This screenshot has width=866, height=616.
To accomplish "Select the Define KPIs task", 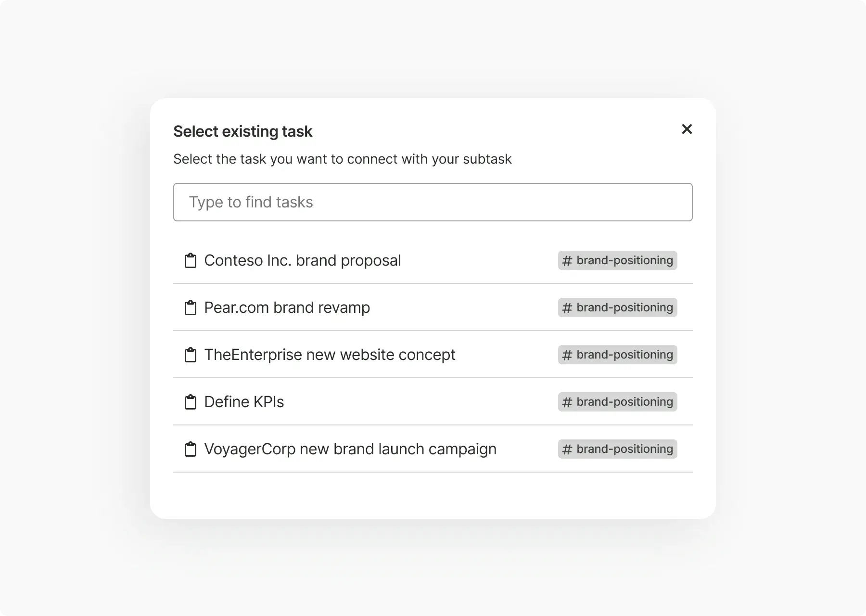I will tap(244, 402).
